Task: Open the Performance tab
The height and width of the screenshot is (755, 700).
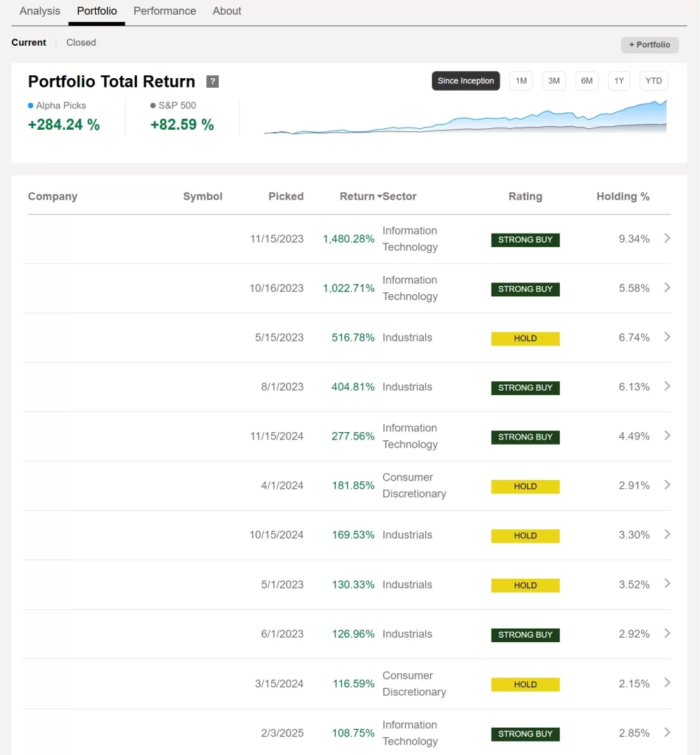Action: click(x=164, y=11)
